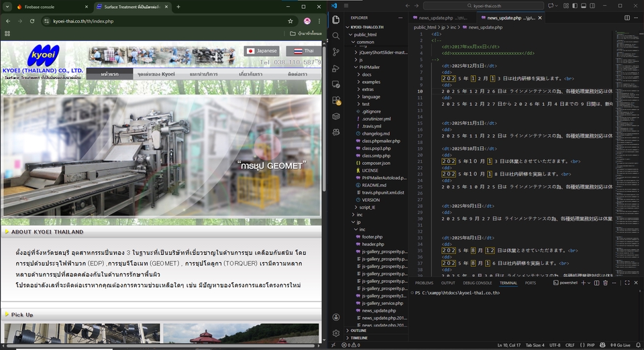Open the terminal launch profile dropdown arrow
This screenshot has height=350, width=644.
pyautogui.click(x=589, y=283)
